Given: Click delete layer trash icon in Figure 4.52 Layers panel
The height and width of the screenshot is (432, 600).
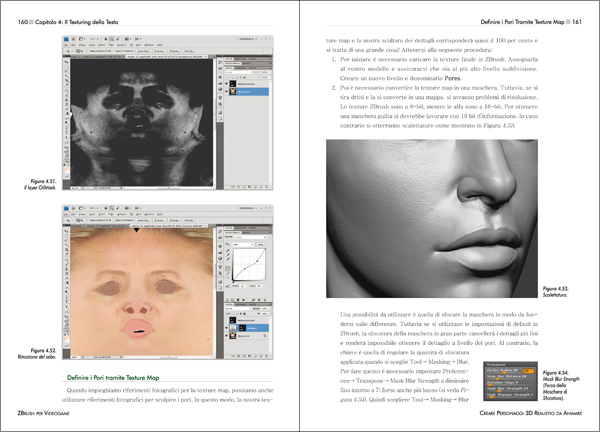Looking at the screenshot, I should (265, 355).
